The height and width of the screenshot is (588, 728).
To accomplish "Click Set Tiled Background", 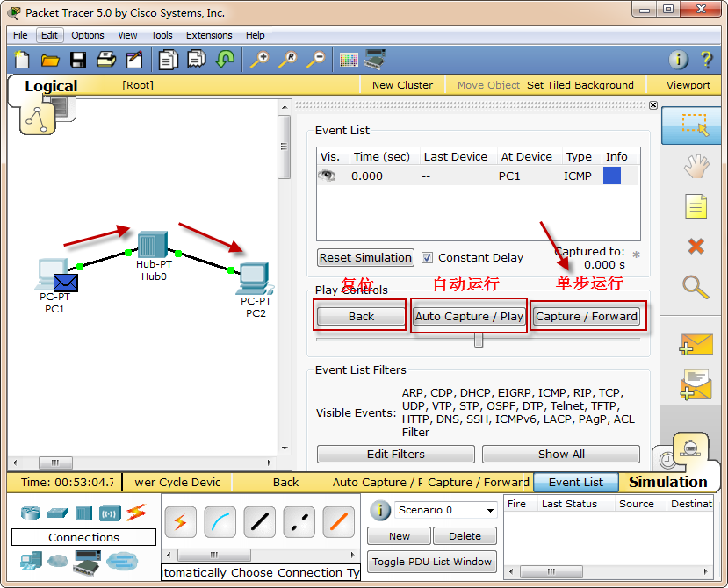I will tap(580, 85).
